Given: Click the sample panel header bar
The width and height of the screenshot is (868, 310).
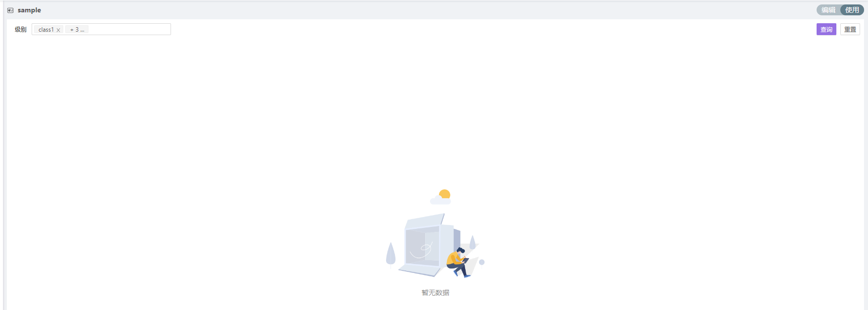Looking at the screenshot, I should (x=435, y=10).
